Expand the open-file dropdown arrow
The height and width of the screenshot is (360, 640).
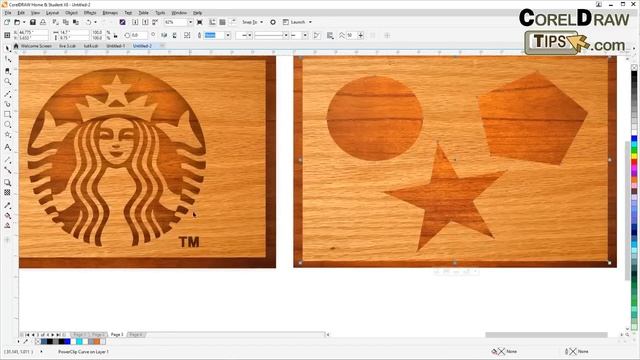pyautogui.click(x=24, y=22)
